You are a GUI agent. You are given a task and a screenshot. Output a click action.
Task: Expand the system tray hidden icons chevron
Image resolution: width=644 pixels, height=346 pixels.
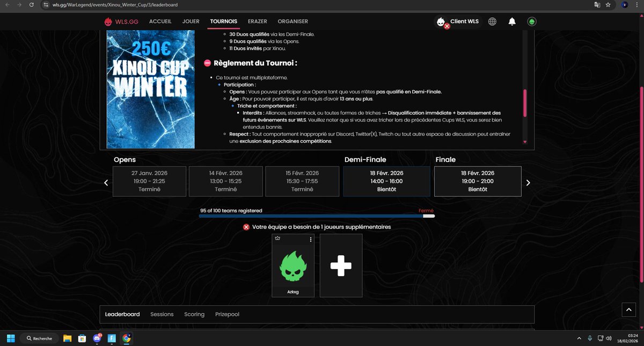[x=579, y=338]
